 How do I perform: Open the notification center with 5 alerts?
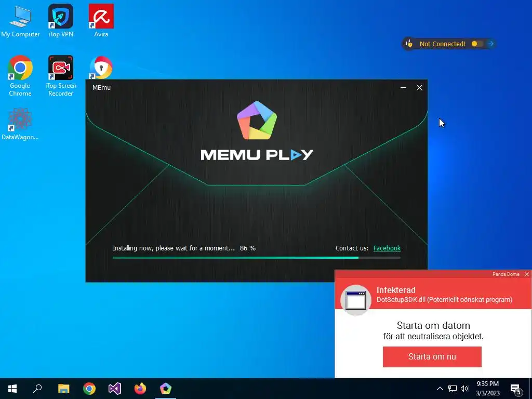pyautogui.click(x=515, y=389)
